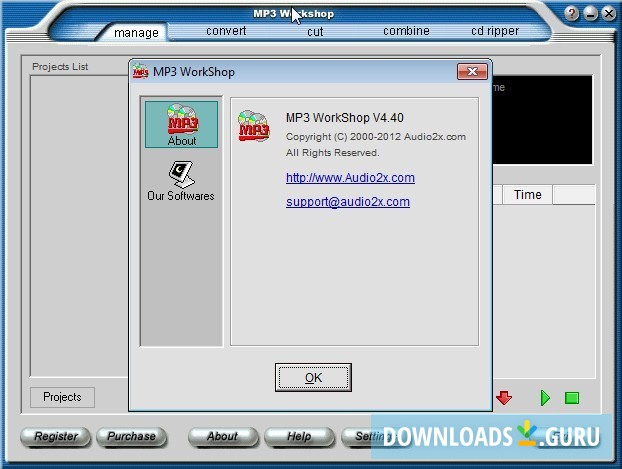Minimize the MP3 Workshop main window
Viewport: 622px width, 469px height.
coord(590,14)
